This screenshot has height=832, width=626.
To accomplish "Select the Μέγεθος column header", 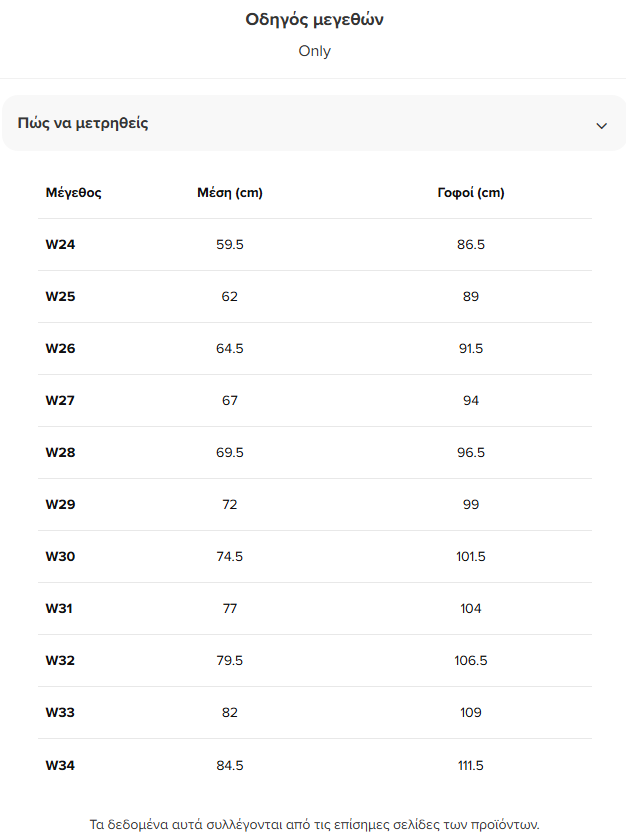I will click(73, 193).
